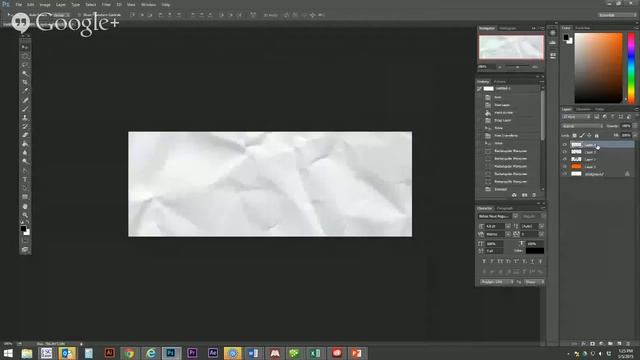Viewport: 640px width, 360px height.
Task: Select the Blur tool
Action: pos(25,153)
